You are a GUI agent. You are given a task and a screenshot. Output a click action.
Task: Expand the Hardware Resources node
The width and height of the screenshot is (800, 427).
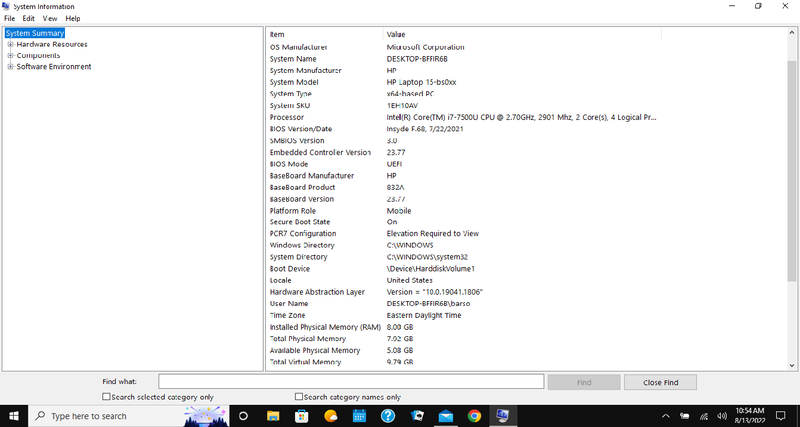[x=10, y=44]
